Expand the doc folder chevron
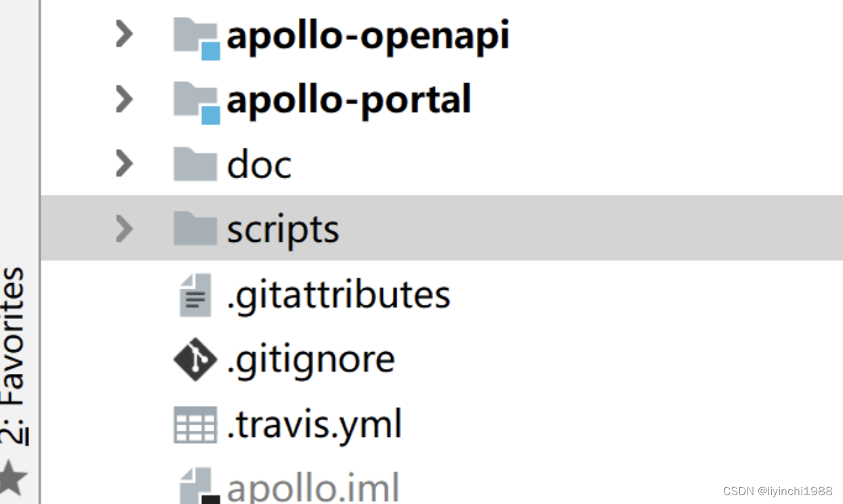 coord(124,163)
